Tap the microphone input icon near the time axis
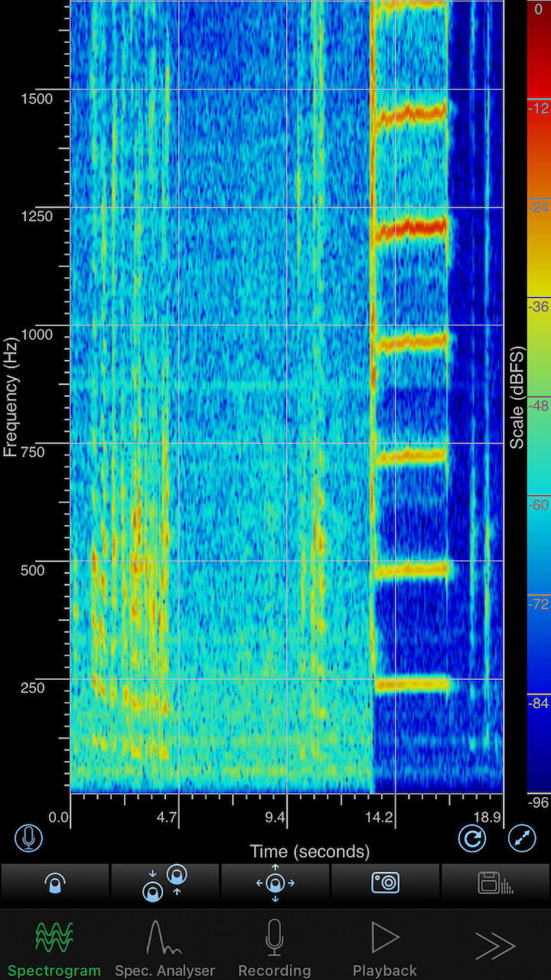This screenshot has height=980, width=551. click(28, 838)
